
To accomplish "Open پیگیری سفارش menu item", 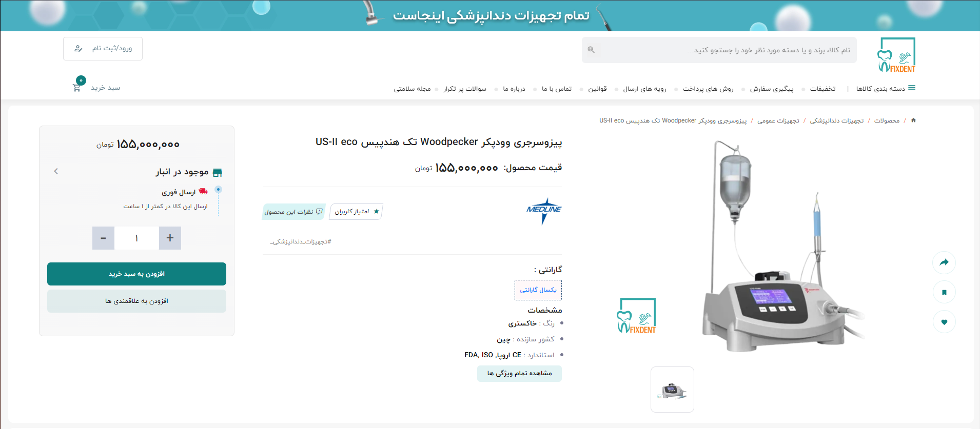I will (772, 89).
